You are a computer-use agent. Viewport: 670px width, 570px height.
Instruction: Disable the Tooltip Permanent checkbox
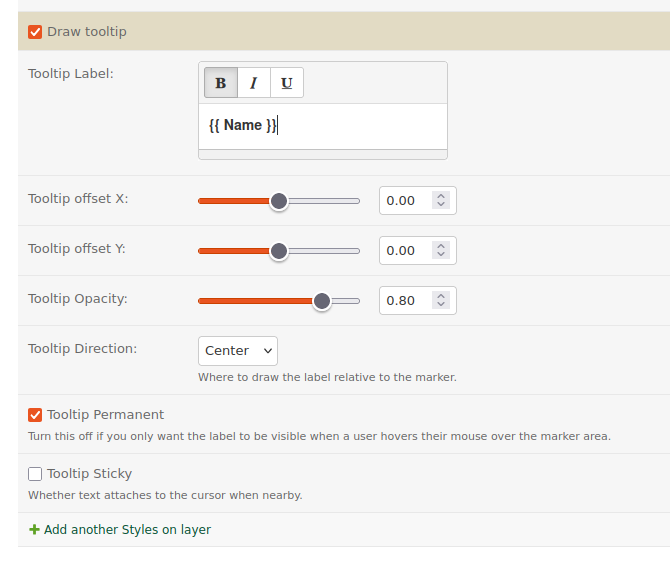(36, 415)
